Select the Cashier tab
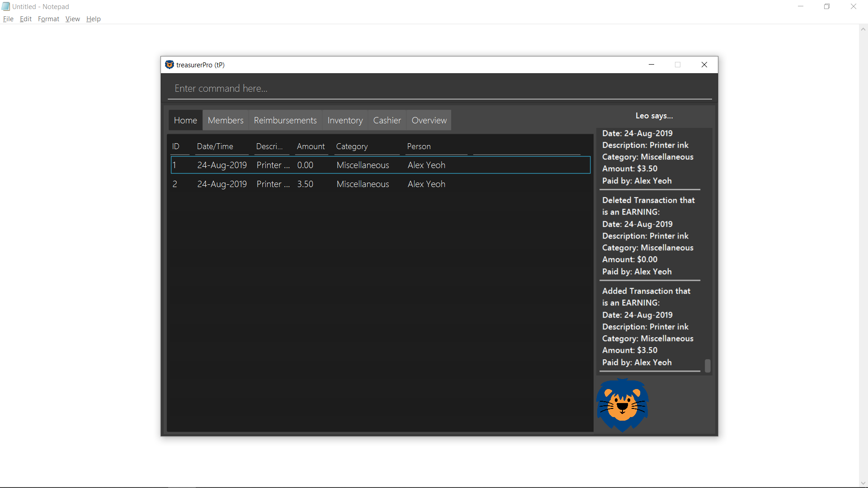Screen dimensions: 868x488 (387, 120)
